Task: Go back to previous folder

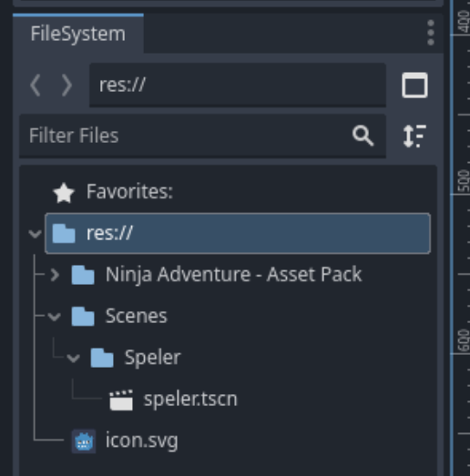Action: click(x=36, y=86)
